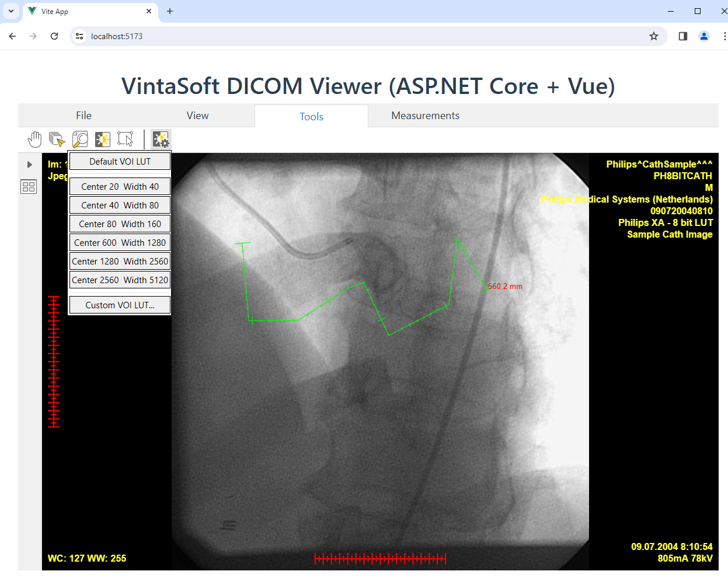Choose Default VOI LUT preset
Image resolution: width=728 pixels, height=578 pixels.
pyautogui.click(x=120, y=162)
